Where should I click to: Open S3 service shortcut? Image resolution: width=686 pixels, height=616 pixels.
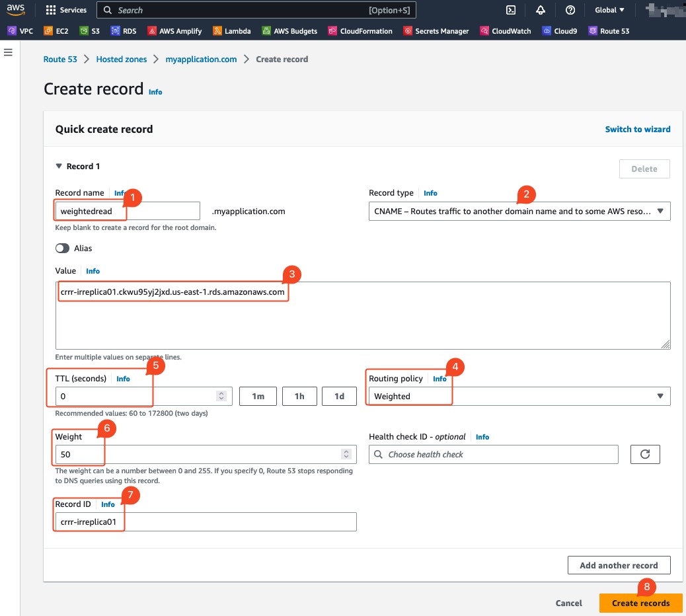click(x=90, y=31)
